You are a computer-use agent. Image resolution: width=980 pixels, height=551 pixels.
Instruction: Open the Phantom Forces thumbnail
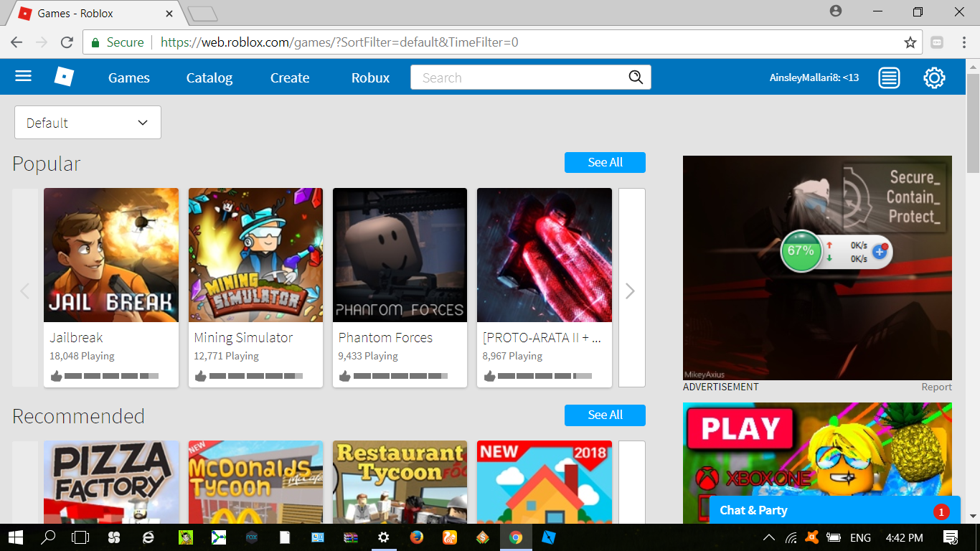400,255
